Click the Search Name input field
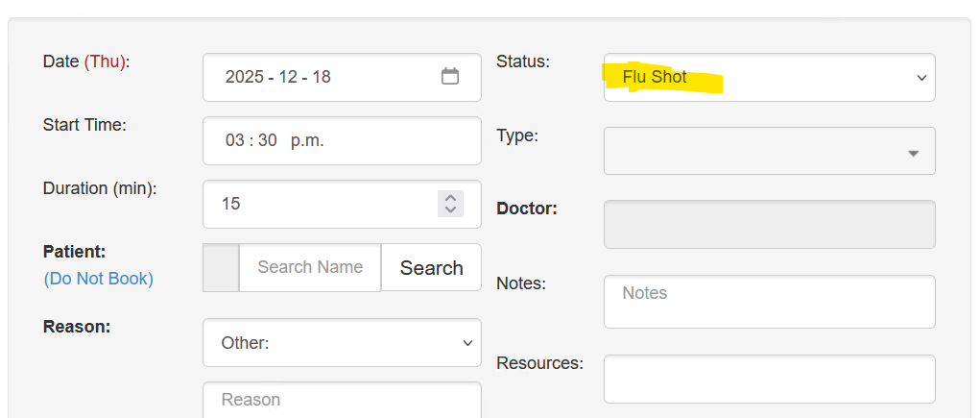Screen dimensions: 980x418 [x=310, y=267]
